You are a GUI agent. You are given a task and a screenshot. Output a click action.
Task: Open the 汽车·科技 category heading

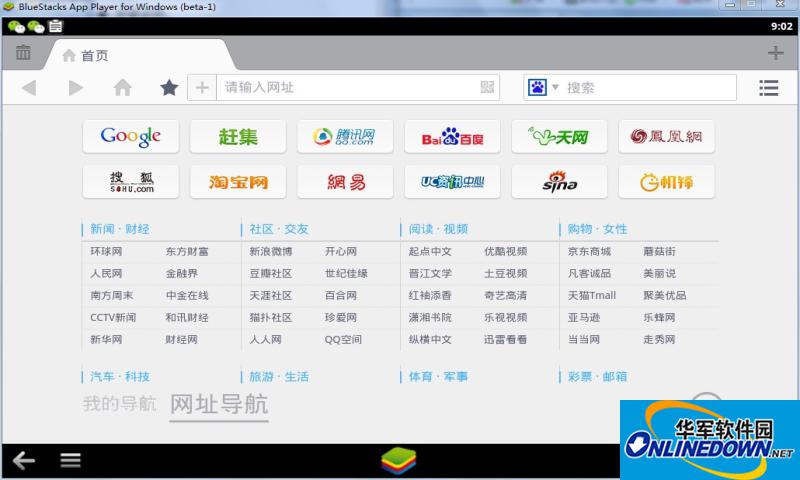point(120,376)
